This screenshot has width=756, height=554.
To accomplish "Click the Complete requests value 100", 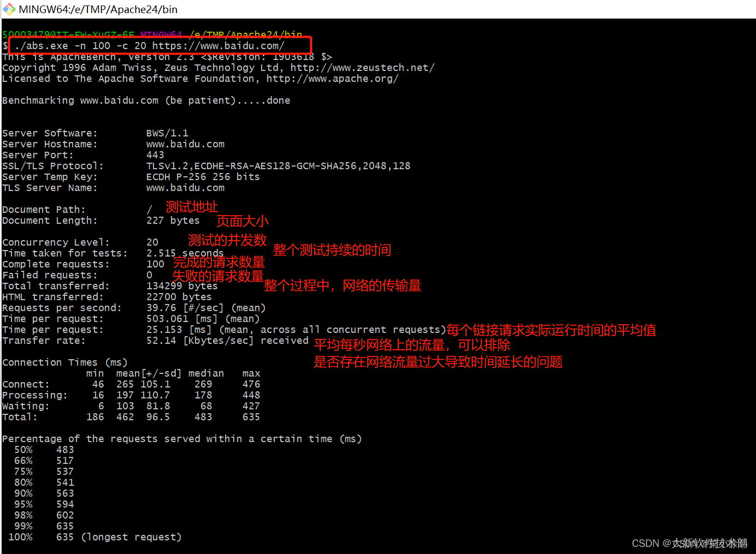I will coord(155,264).
